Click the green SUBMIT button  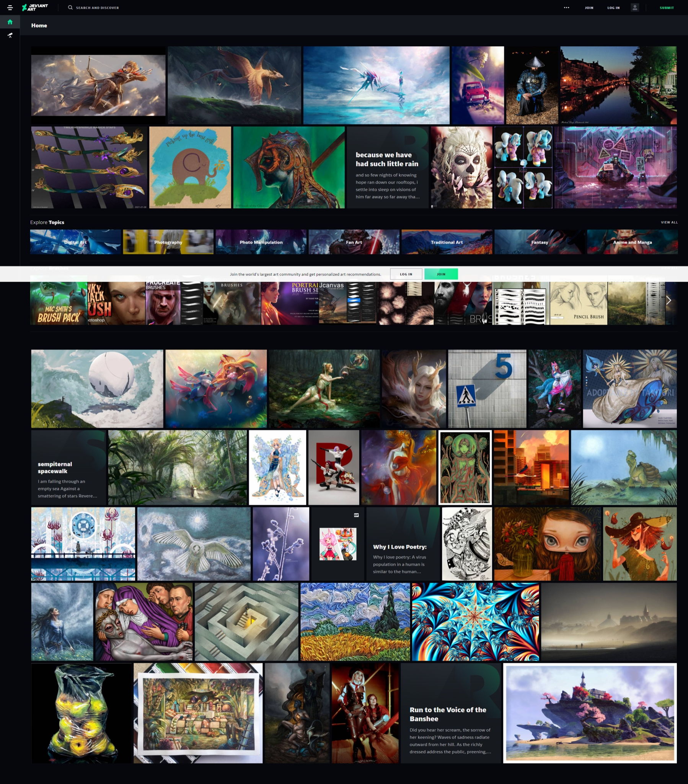point(667,8)
